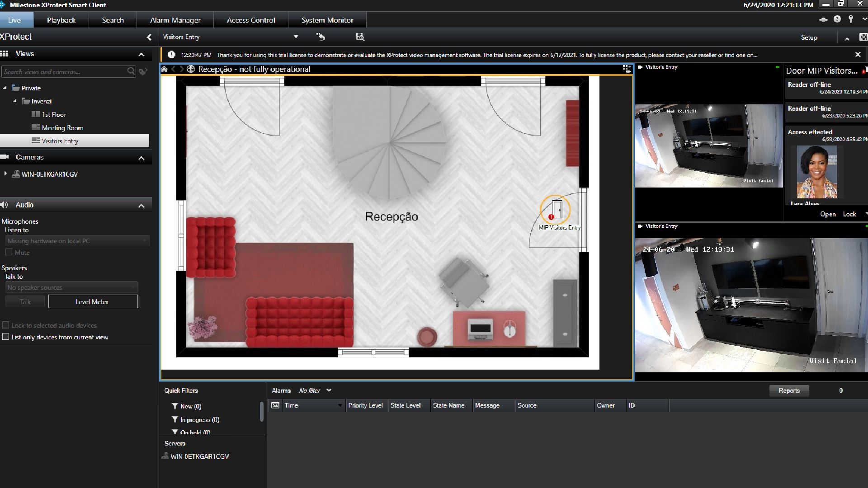Click the map forward arrow
The image size is (868, 488).
tap(181, 69)
